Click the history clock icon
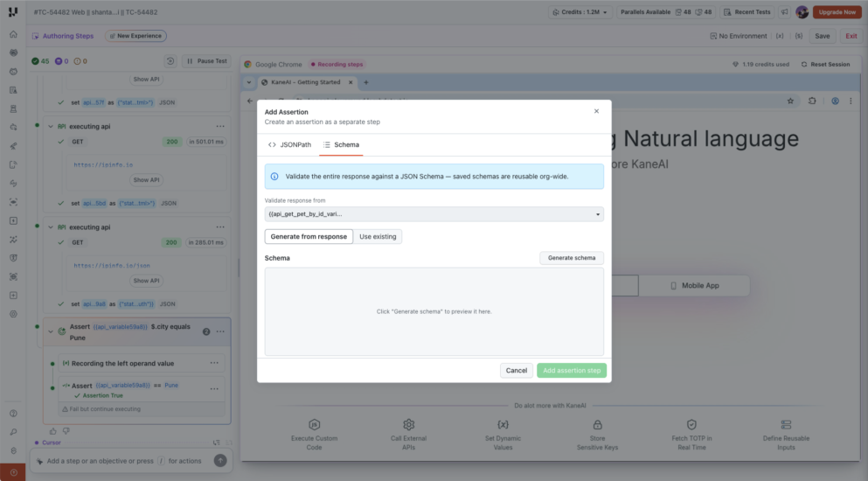 pos(170,61)
